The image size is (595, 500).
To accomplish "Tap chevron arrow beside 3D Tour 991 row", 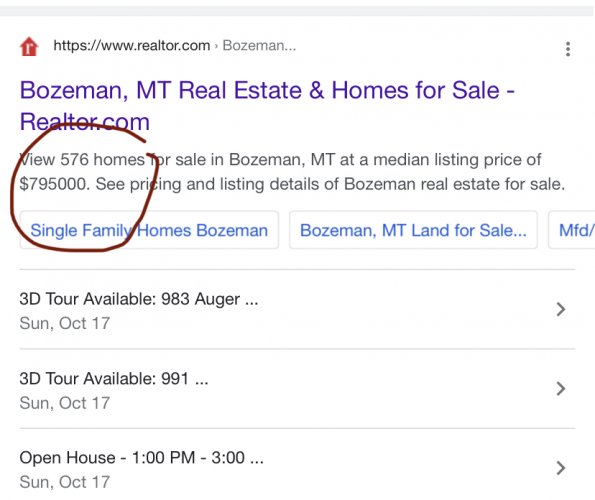I will click(560, 388).
